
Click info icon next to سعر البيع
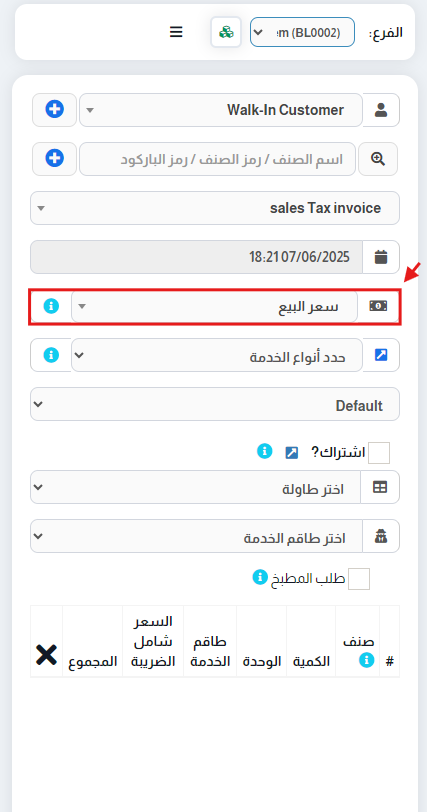click(x=51, y=306)
